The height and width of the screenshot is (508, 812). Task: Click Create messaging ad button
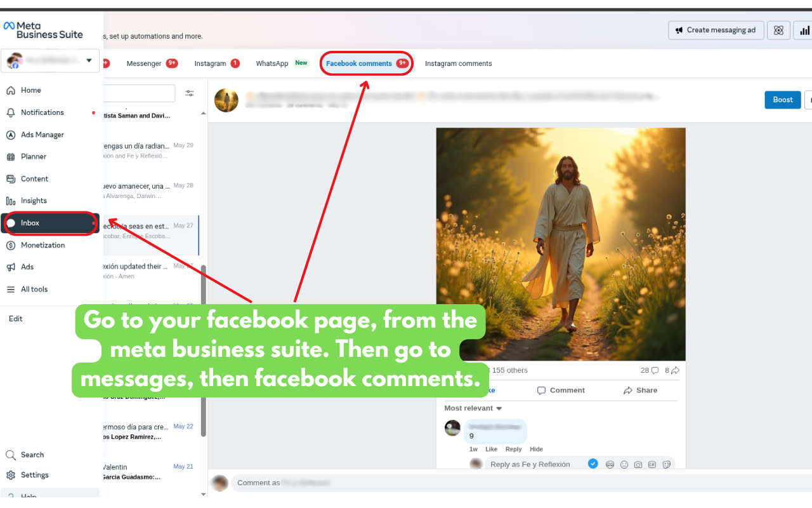pyautogui.click(x=715, y=30)
